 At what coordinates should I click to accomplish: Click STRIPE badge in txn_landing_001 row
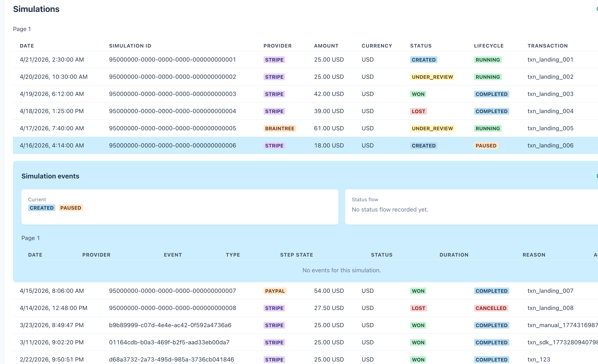coord(274,60)
